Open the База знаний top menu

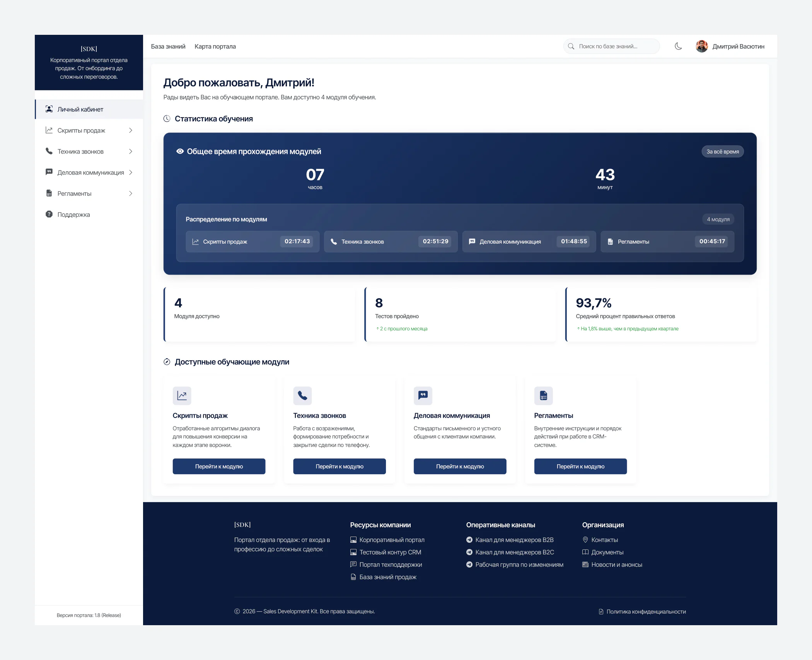(168, 46)
